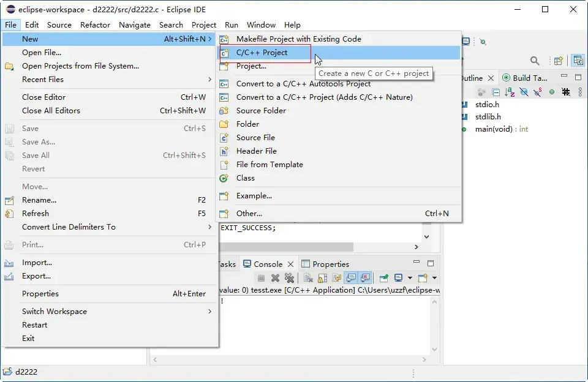
Task: Click the Terminate console button
Action: pos(262,278)
